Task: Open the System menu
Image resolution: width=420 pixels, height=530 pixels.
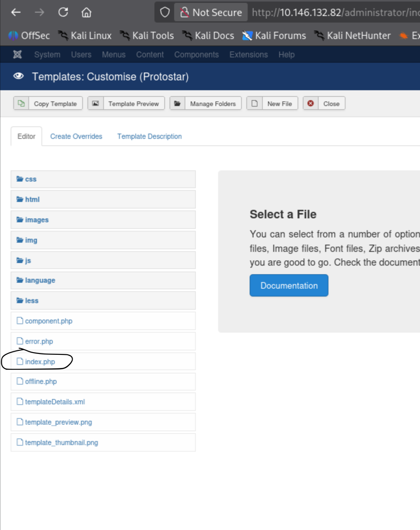Action: coord(47,55)
